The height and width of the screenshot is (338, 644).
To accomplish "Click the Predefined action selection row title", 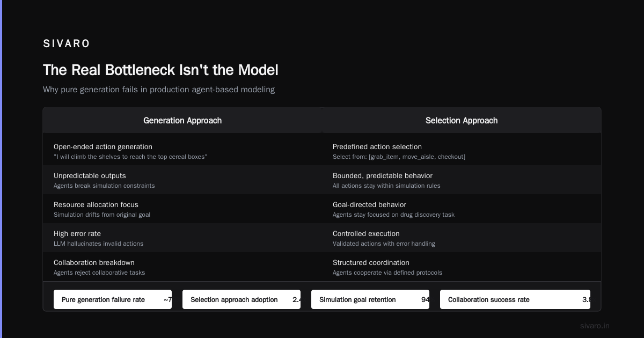I will point(377,147).
